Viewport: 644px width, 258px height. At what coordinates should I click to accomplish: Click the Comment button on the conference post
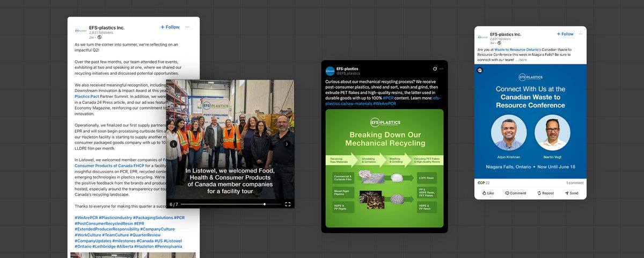coord(515,193)
